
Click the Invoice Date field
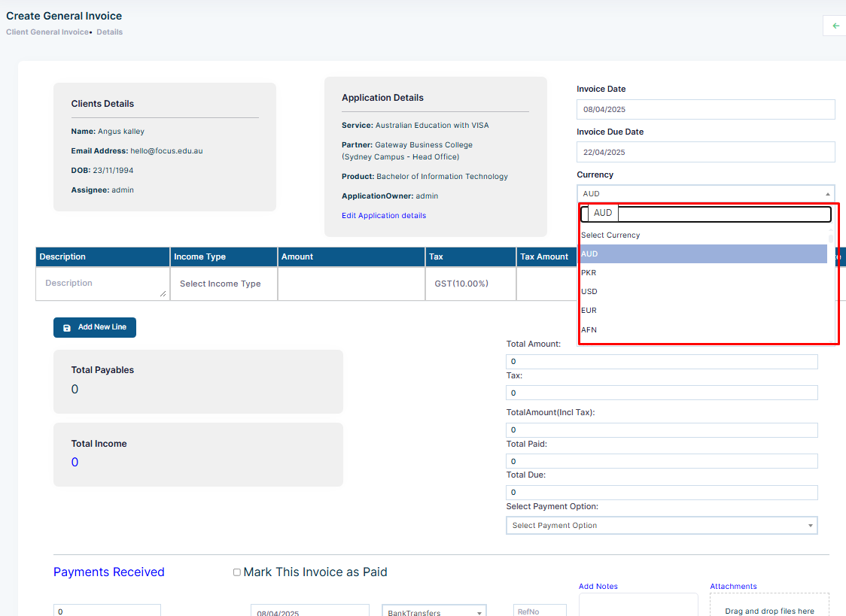coord(705,109)
